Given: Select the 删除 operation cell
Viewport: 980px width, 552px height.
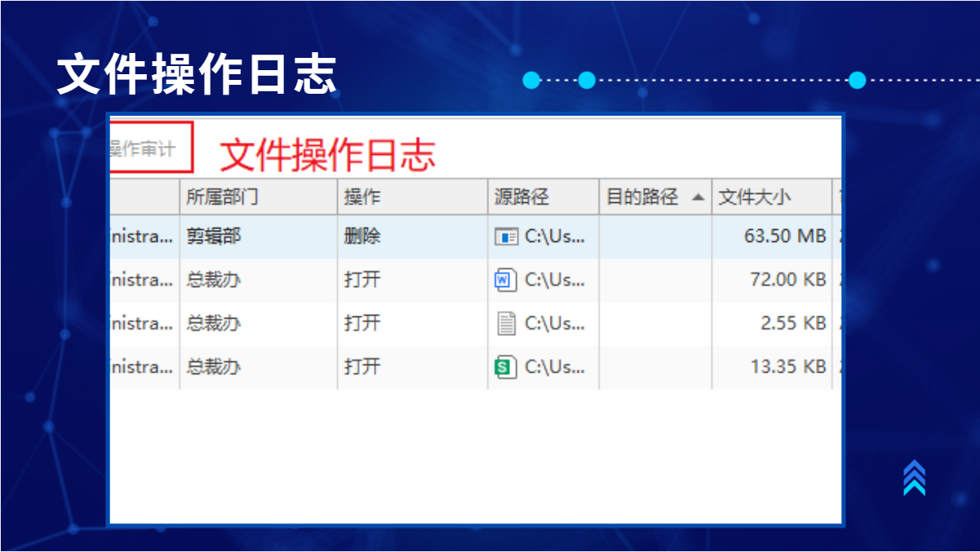Looking at the screenshot, I should (362, 236).
